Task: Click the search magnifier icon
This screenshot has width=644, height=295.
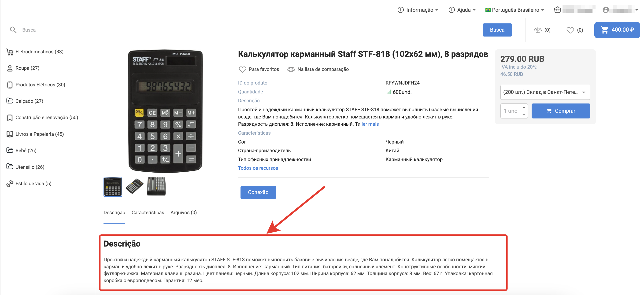Action: coord(13,30)
